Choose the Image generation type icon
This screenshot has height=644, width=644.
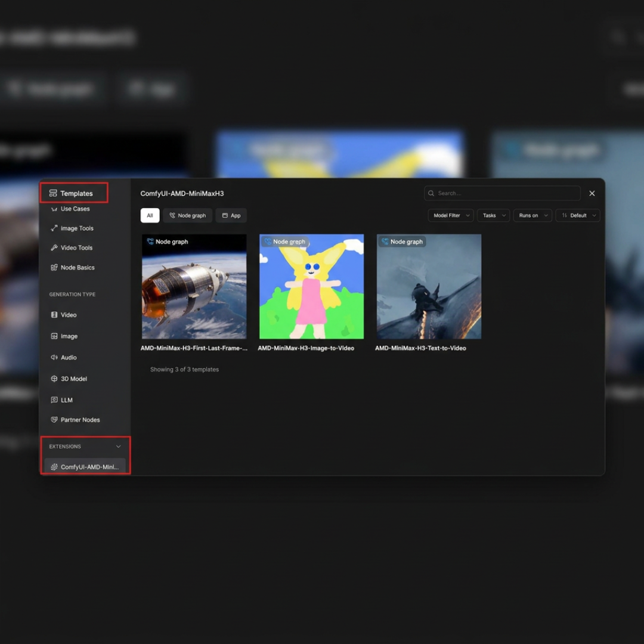54,336
